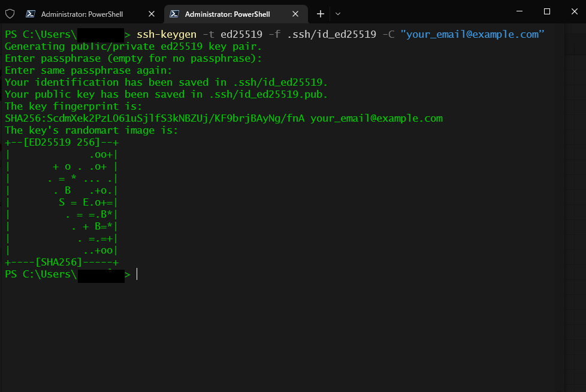Minimize the Terminal window
This screenshot has width=586, height=392.
pos(519,11)
